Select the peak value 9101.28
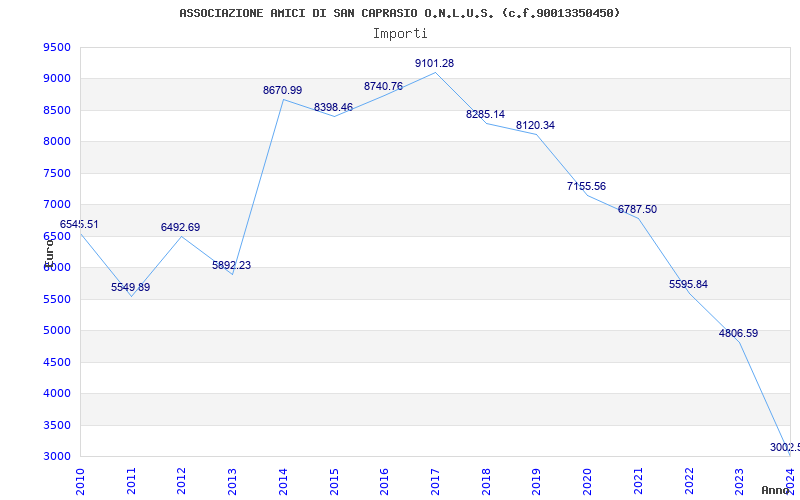Viewport: 800px width, 500px height. pos(435,63)
